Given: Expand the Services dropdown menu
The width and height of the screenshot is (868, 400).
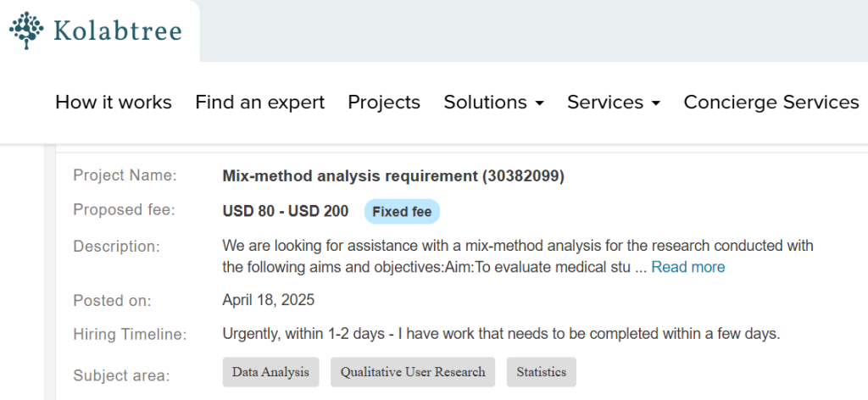Looking at the screenshot, I should pyautogui.click(x=614, y=103).
